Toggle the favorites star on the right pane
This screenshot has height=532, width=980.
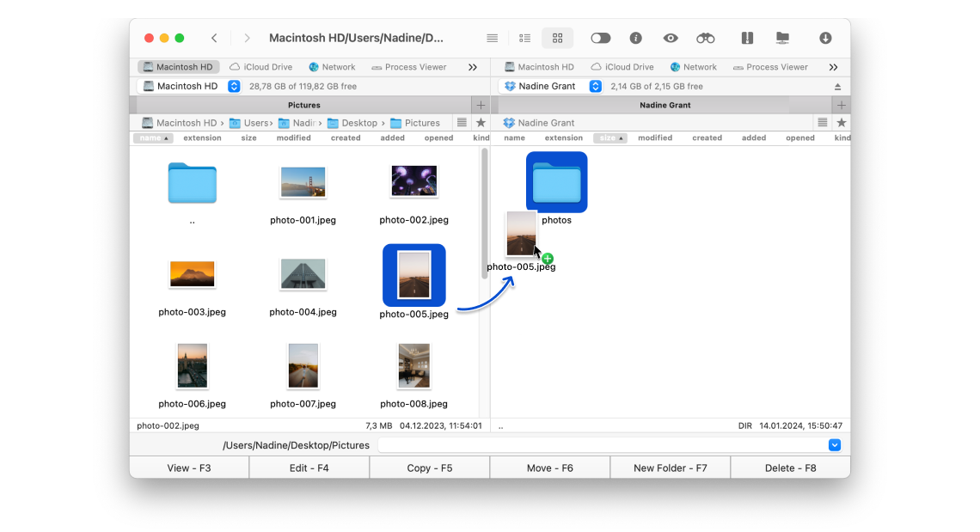(841, 122)
